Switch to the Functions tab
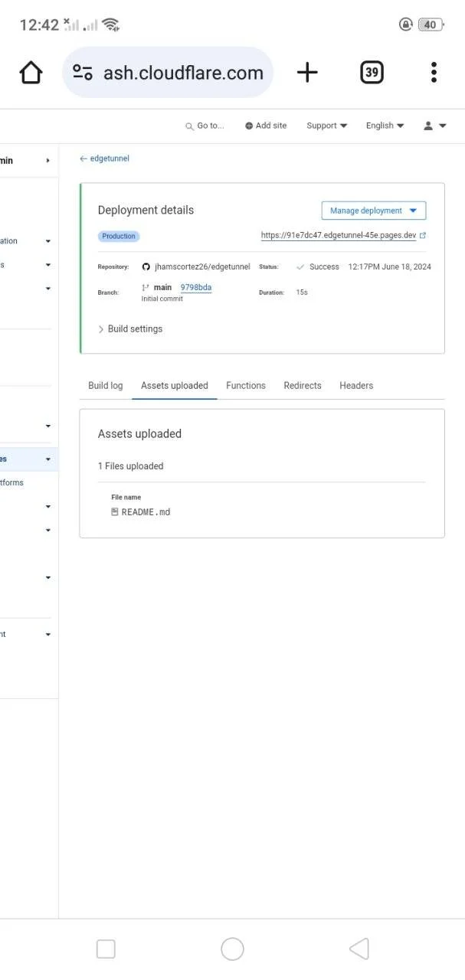Image resolution: width=465 pixels, height=980 pixels. 246,386
